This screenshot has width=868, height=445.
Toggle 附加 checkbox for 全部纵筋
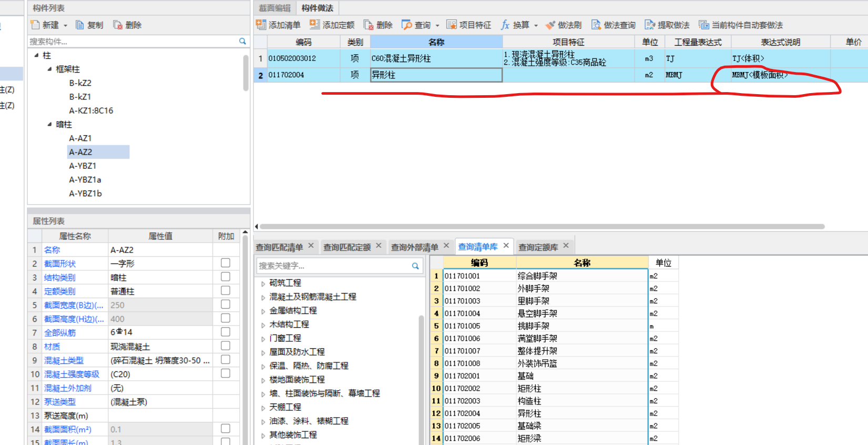click(x=226, y=332)
